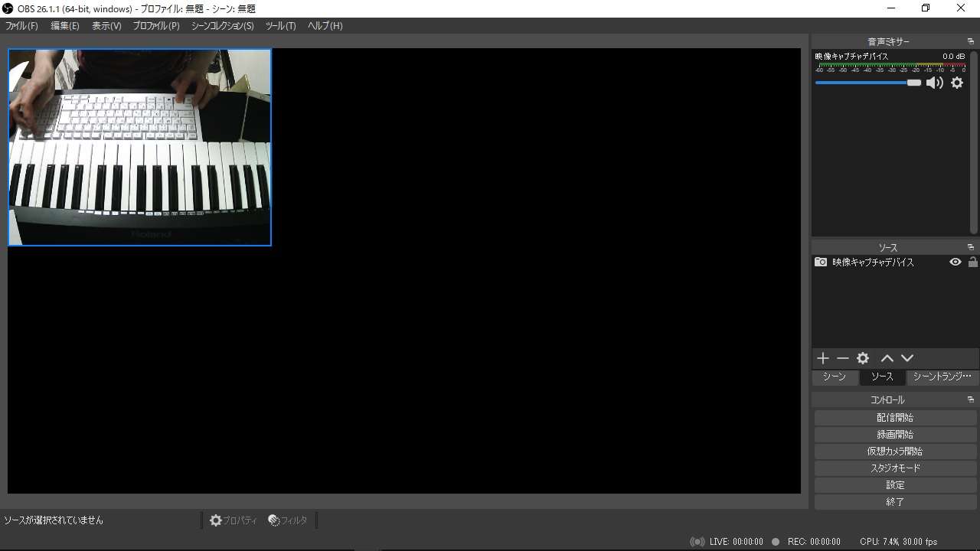Screen dimensions: 980x551
Task: Click the 録画開始 button
Action: click(x=895, y=435)
